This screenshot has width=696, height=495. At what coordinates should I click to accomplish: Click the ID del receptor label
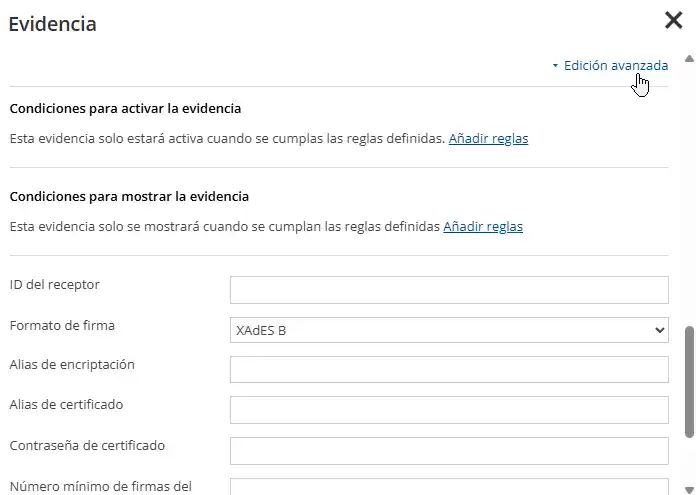click(55, 285)
